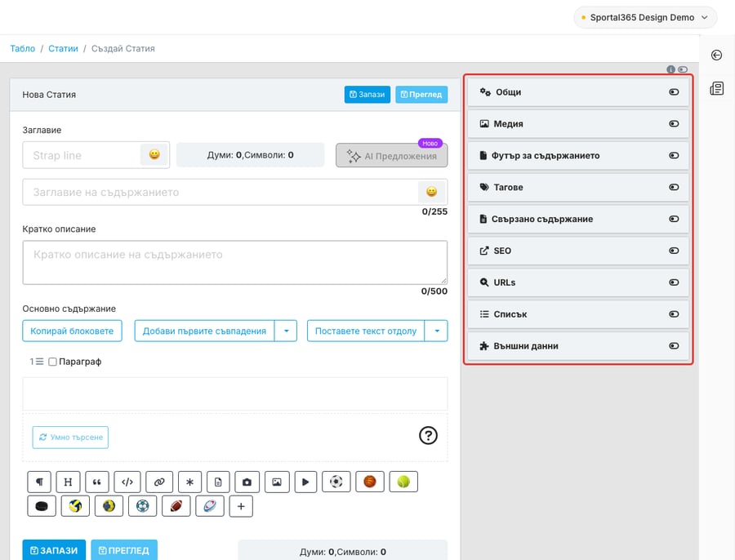735x560 pixels.
Task: Open emoji picker for the Strap line field
Action: [x=154, y=154]
